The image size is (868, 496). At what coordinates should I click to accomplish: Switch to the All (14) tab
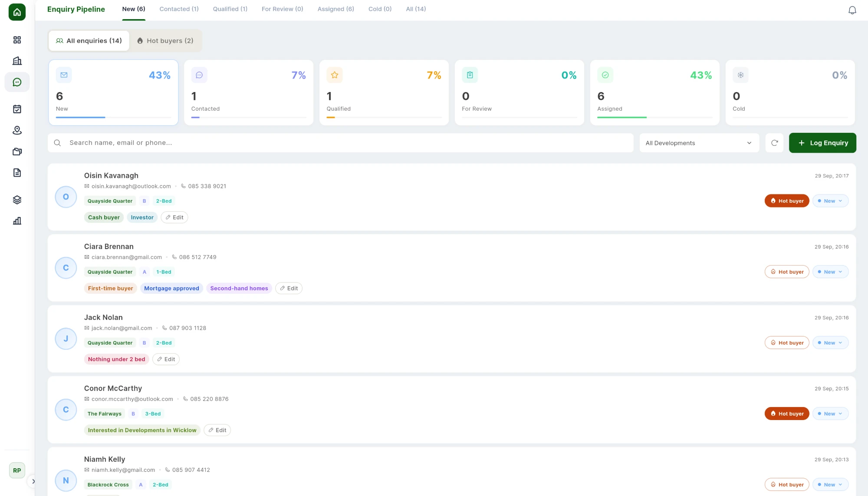click(416, 9)
